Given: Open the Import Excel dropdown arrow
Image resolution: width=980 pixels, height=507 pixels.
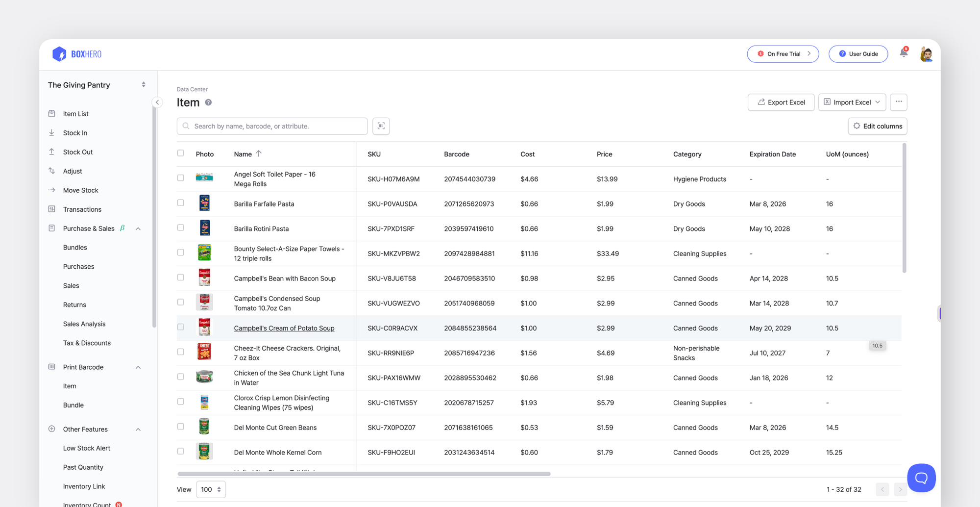Looking at the screenshot, I should (x=877, y=102).
